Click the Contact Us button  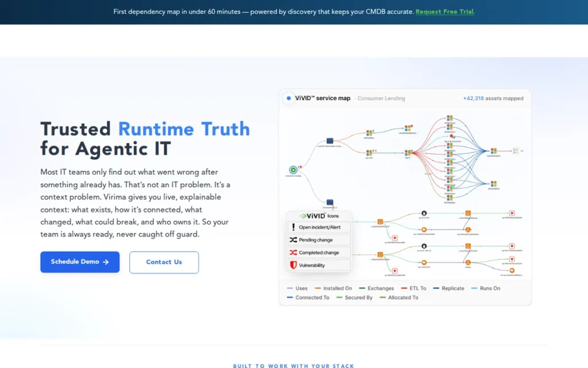click(164, 262)
